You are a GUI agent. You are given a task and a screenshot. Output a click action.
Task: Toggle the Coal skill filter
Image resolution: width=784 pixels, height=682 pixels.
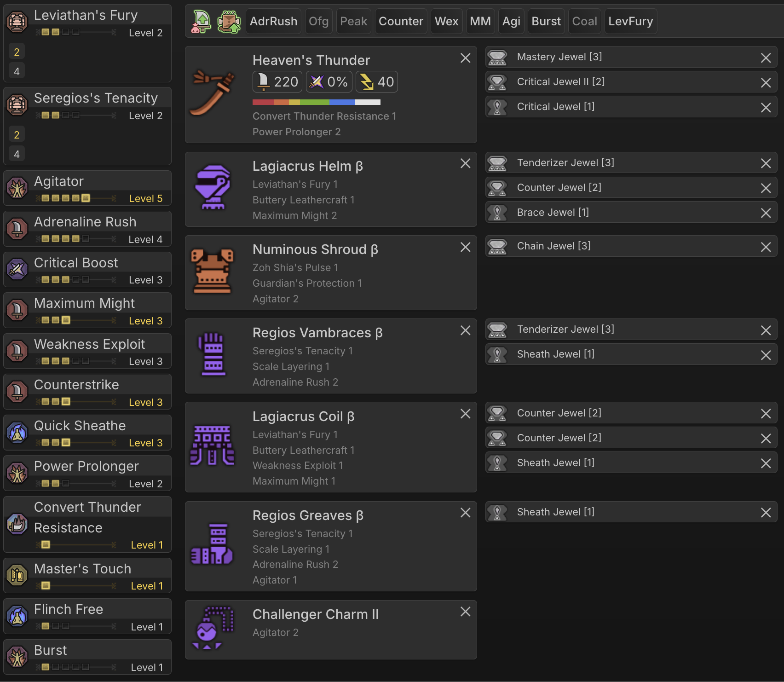(x=584, y=21)
